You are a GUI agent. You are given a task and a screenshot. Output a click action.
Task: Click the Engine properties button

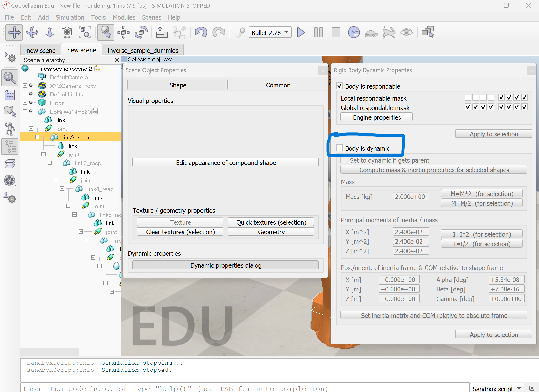pos(376,117)
